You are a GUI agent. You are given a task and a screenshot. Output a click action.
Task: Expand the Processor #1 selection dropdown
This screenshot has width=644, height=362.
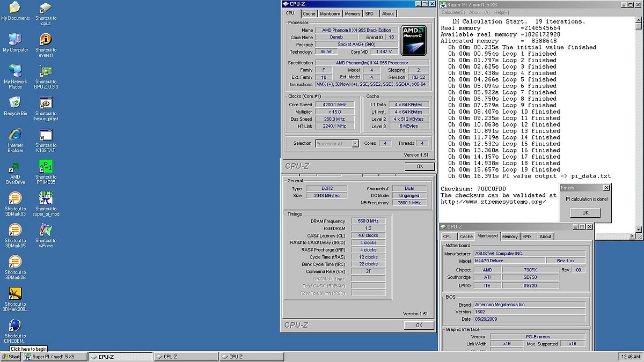pyautogui.click(x=355, y=144)
